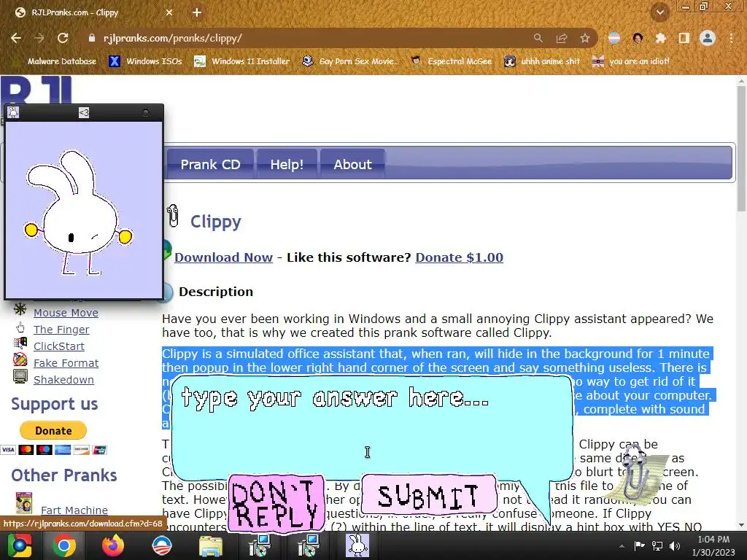Reload the rjlpranks page
Viewport: 747px width, 560px height.
pos(63,38)
